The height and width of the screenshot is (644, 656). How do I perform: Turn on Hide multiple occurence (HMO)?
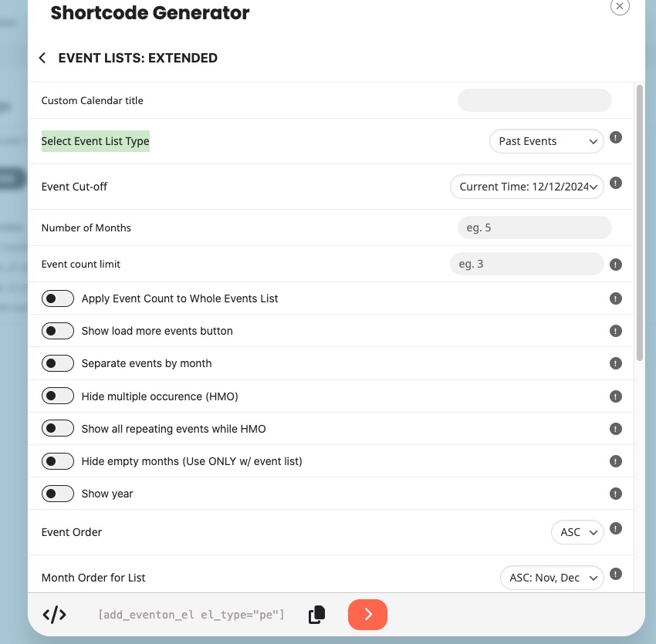(x=58, y=396)
